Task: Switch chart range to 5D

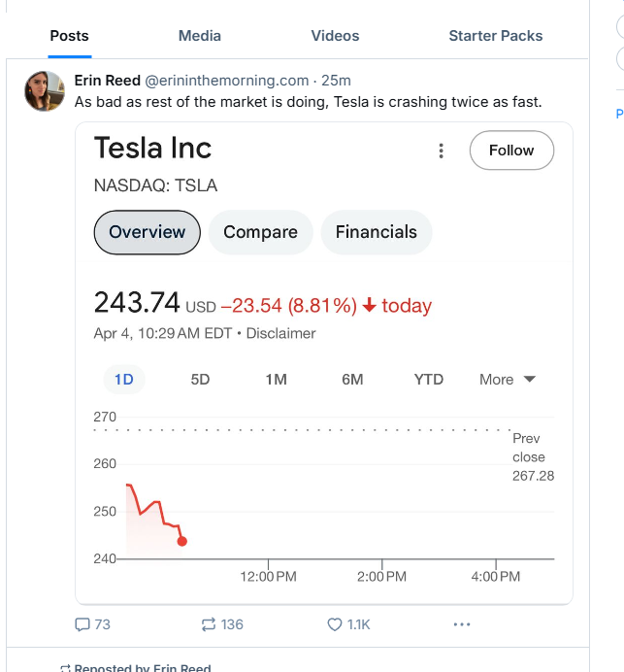Action: pos(200,380)
